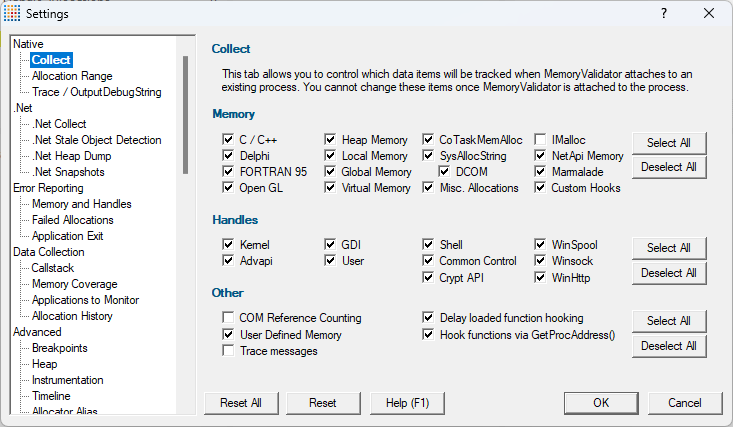Toggle Hook functions via GetProcAddress()

pos(428,334)
